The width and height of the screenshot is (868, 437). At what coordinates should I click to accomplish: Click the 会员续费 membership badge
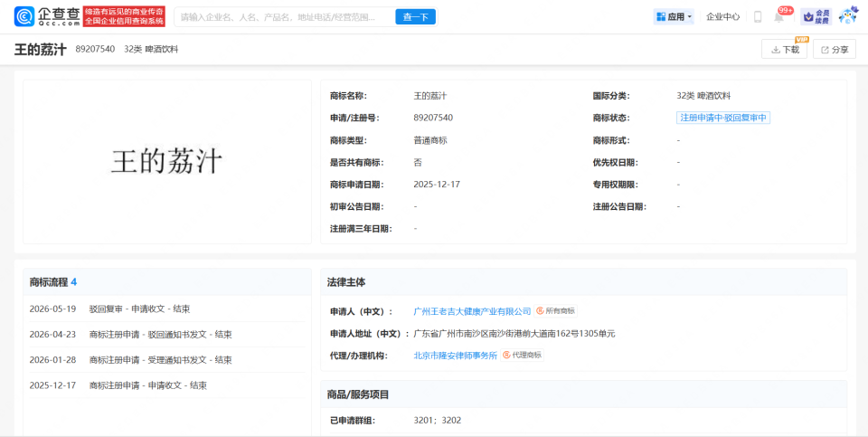click(x=816, y=16)
